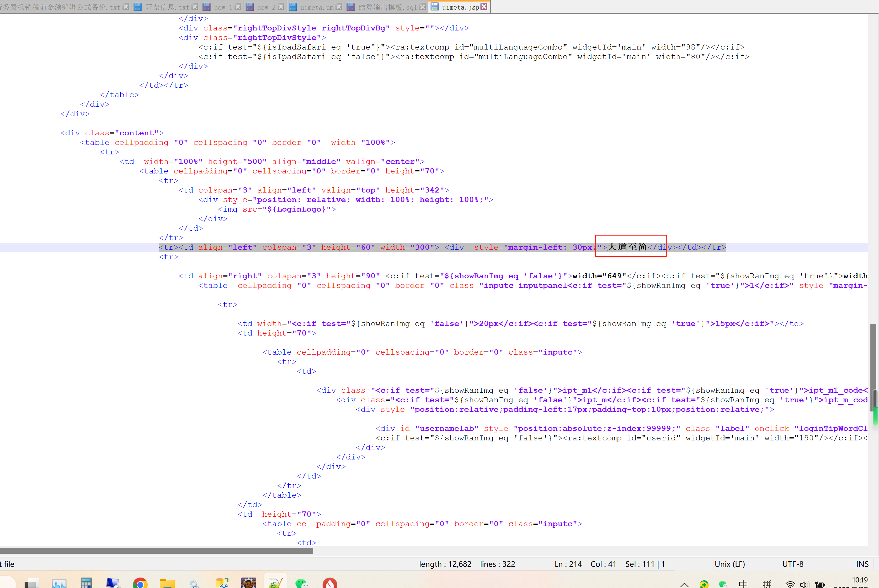Close the uimeta.jsp tab
This screenshot has height=588, width=879.
pyautogui.click(x=484, y=6)
